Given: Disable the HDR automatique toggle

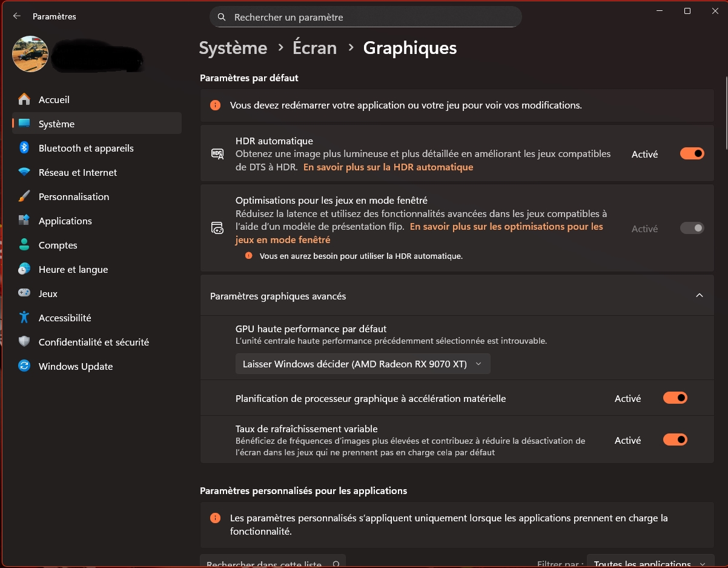Looking at the screenshot, I should pos(692,154).
